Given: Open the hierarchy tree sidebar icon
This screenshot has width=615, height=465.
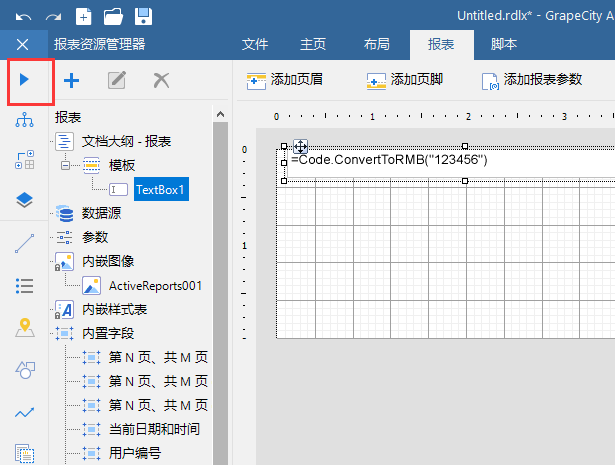Looking at the screenshot, I should 24,120.
